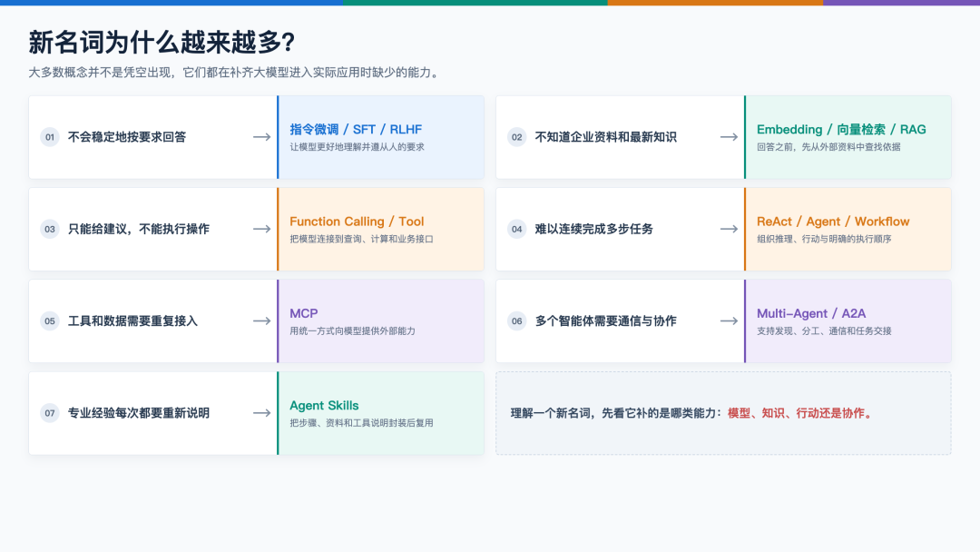Click the arrow after 不知道企业资料和最新知识
This screenshot has height=552, width=980.
729,137
